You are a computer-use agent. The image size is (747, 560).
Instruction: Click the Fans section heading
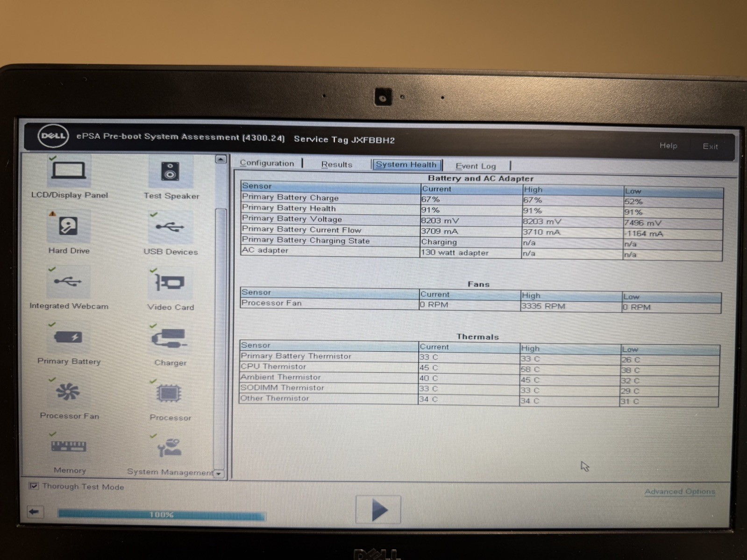478,284
